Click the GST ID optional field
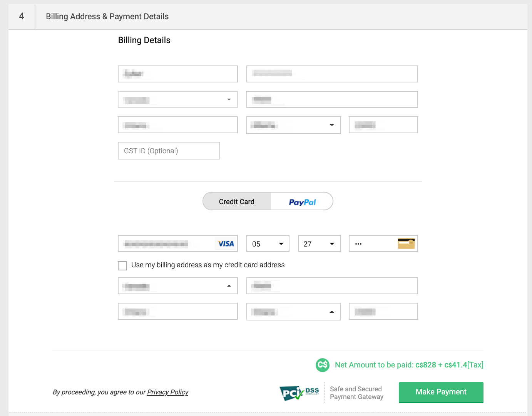The height and width of the screenshot is (416, 532). 169,151
